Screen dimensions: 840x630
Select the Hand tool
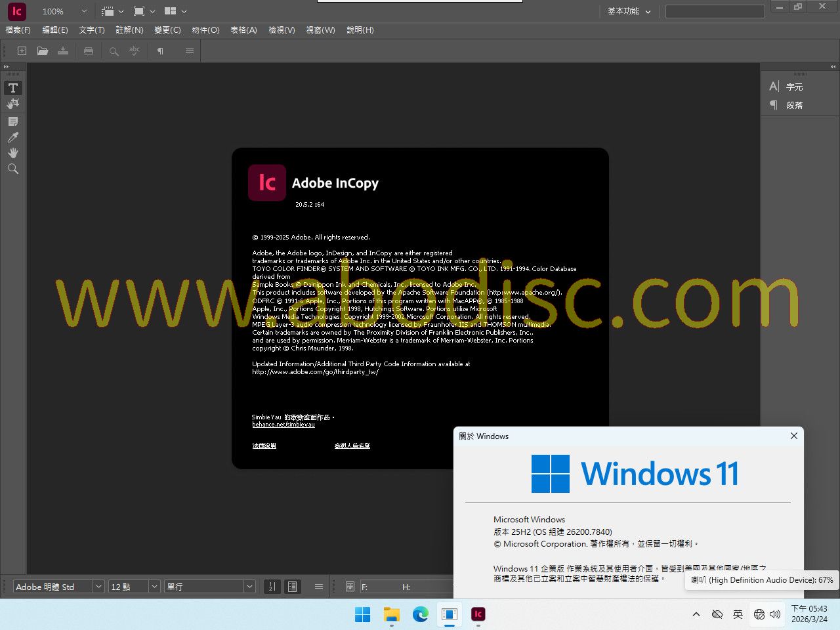tap(13, 153)
